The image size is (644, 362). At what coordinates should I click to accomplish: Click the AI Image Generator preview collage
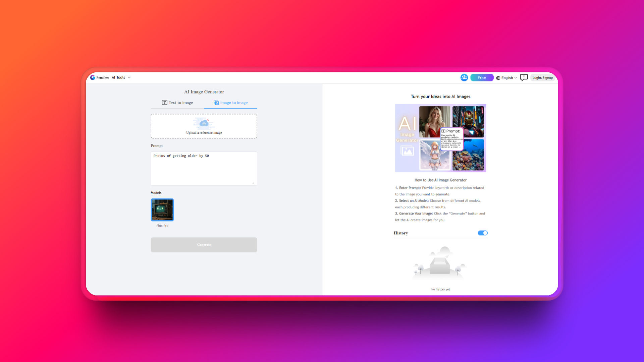[440, 138]
